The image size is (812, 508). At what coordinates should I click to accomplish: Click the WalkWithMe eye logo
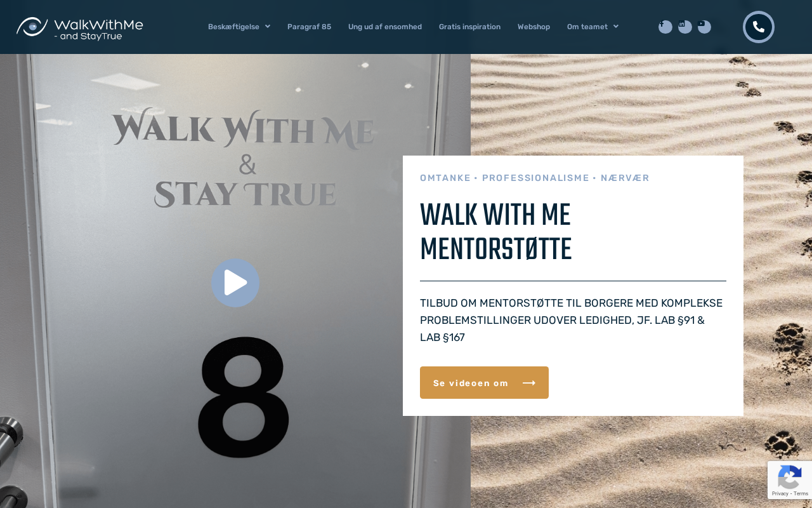[x=32, y=27]
